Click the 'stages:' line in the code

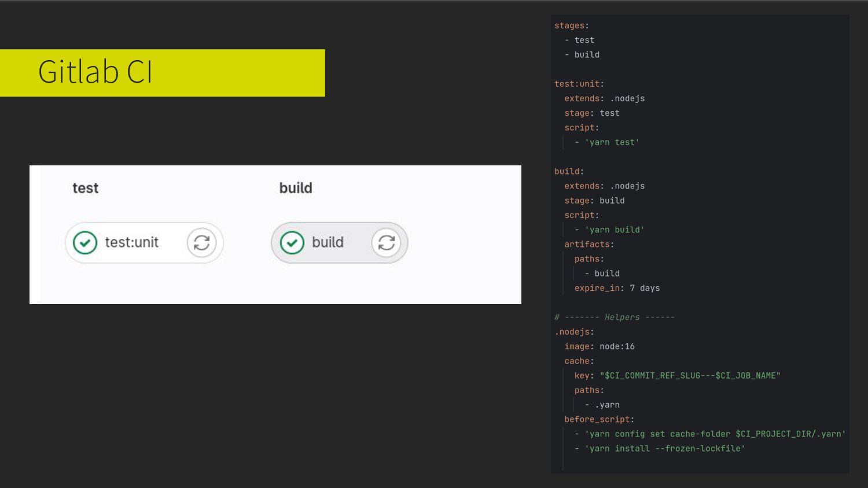572,25
